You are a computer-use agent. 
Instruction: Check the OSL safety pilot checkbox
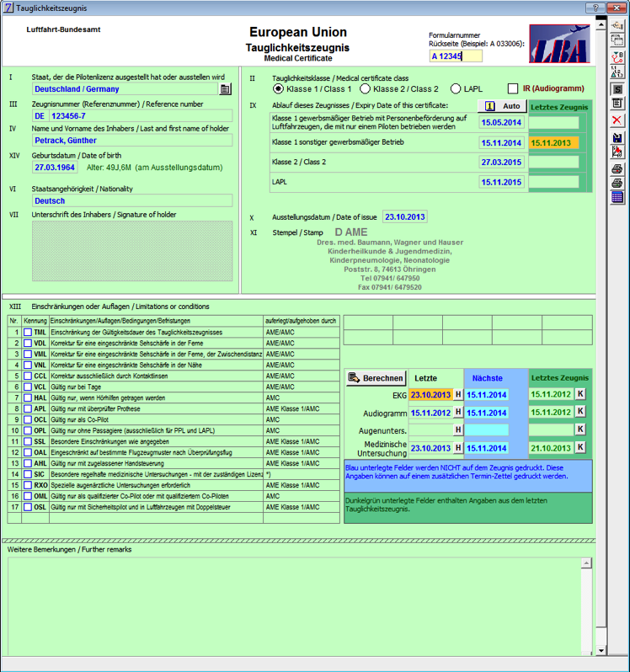click(28, 507)
